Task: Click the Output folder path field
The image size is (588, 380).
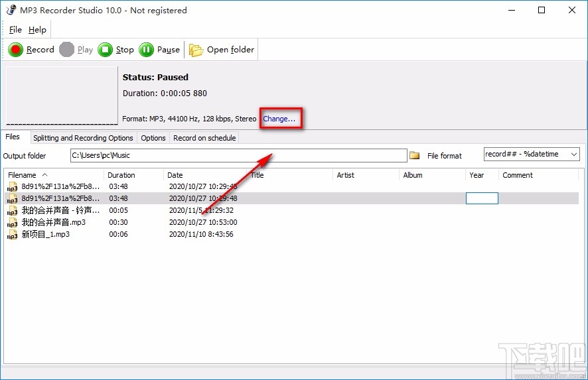Action: (238, 156)
